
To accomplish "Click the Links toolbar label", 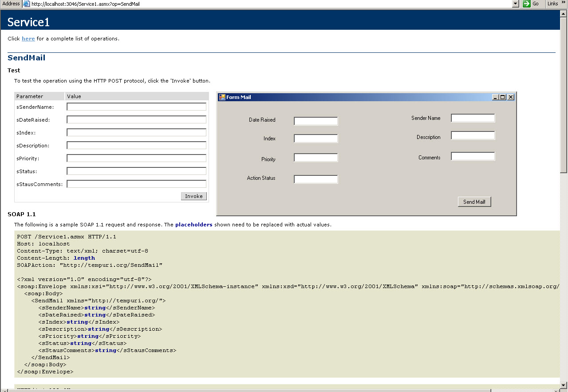I will tap(552, 4).
